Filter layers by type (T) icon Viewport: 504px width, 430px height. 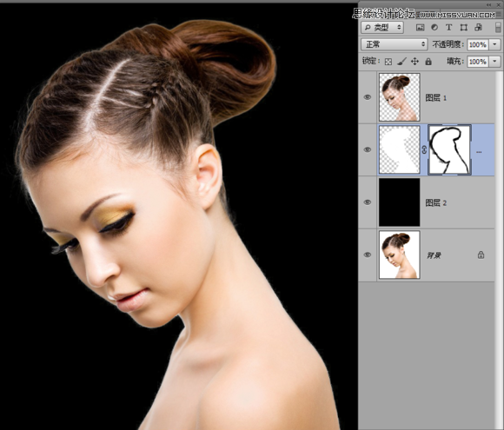tap(448, 28)
